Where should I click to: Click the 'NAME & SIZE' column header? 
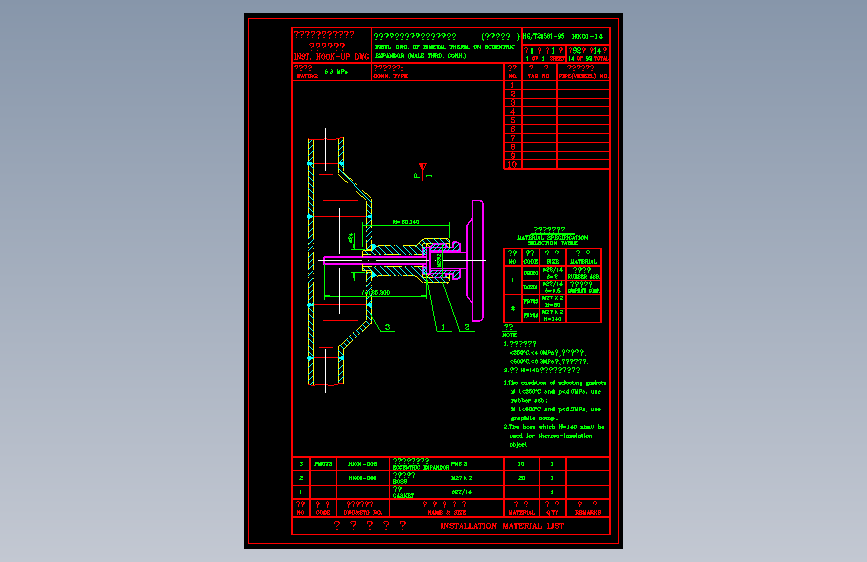(447, 512)
